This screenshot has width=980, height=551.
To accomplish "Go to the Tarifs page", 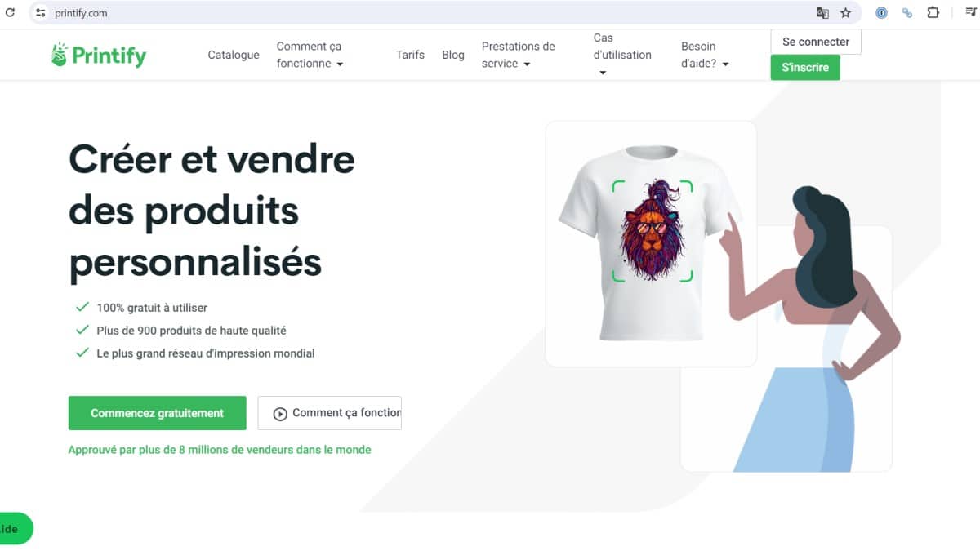I will pyautogui.click(x=410, y=55).
